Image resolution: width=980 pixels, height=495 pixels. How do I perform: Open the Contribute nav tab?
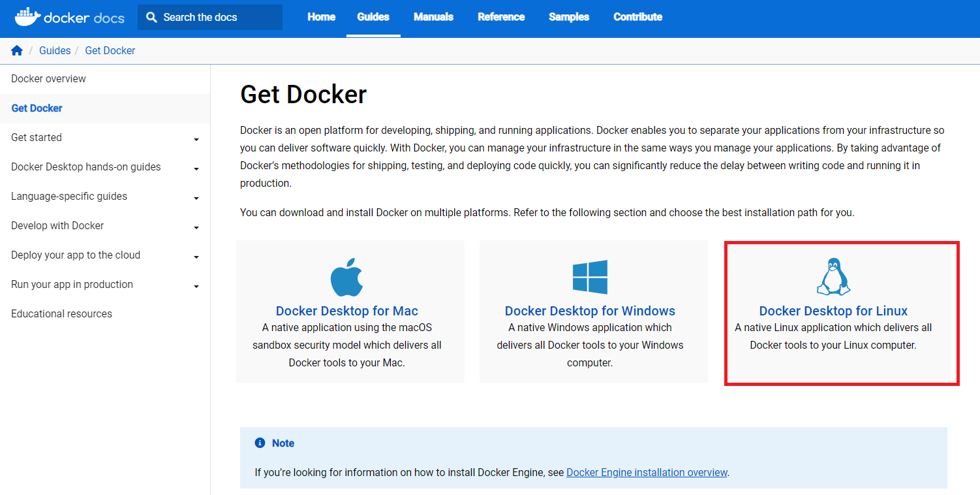pos(637,17)
